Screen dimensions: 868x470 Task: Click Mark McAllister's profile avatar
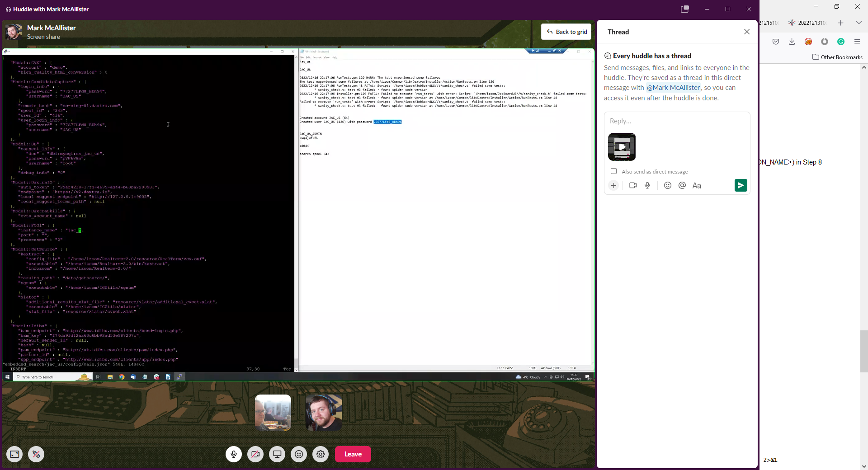click(x=14, y=32)
